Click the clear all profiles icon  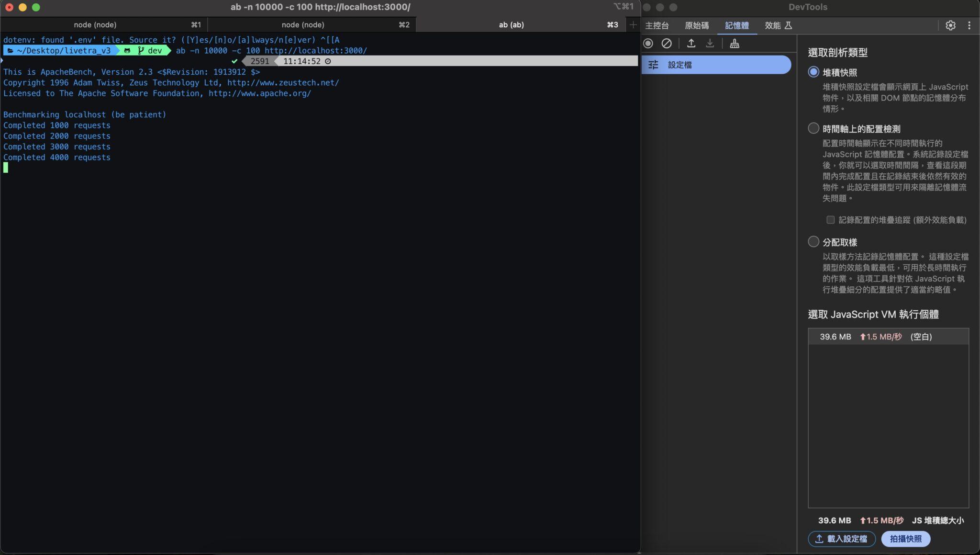[x=667, y=44]
